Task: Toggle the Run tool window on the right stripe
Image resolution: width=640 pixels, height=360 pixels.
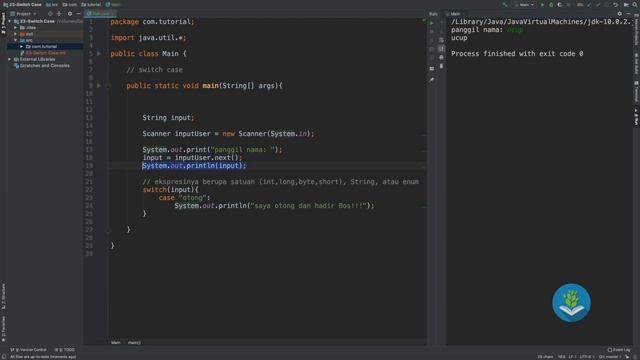Action: [x=636, y=117]
